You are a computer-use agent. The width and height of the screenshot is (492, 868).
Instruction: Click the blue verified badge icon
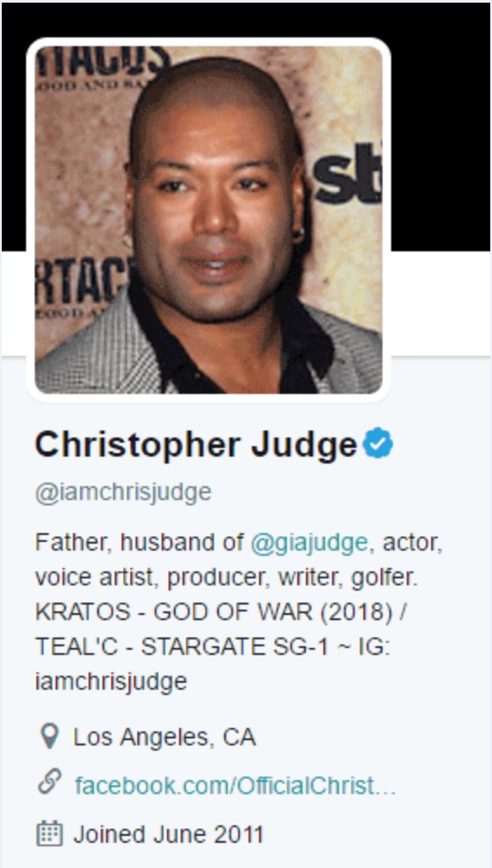[378, 443]
